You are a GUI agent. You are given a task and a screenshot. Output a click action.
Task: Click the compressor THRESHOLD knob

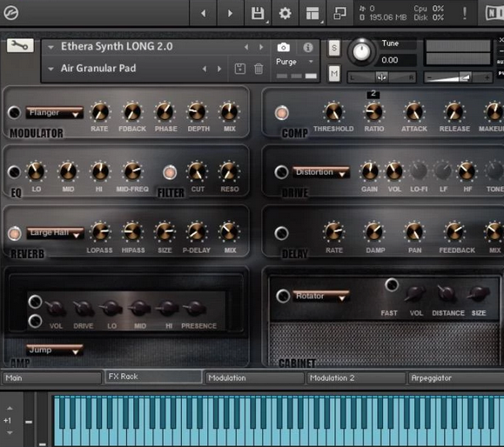click(333, 111)
